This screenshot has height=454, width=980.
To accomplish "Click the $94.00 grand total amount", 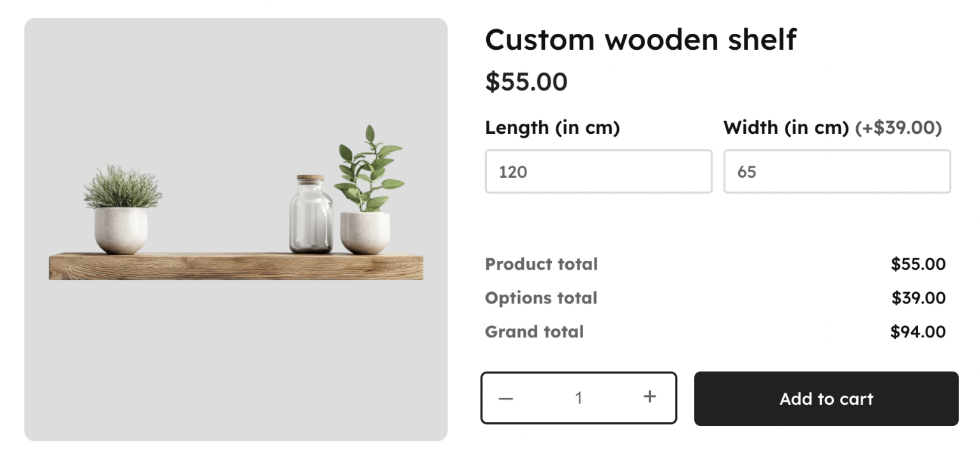I will pyautogui.click(x=917, y=332).
